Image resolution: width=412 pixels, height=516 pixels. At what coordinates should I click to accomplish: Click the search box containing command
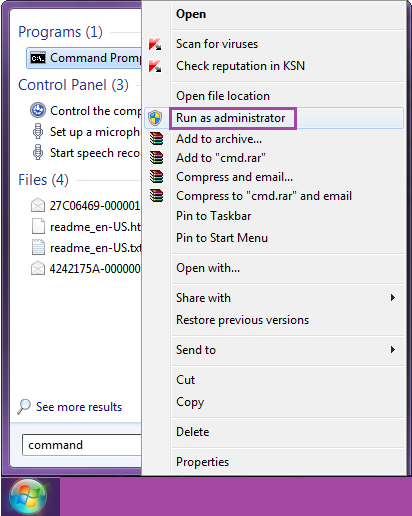click(82, 445)
